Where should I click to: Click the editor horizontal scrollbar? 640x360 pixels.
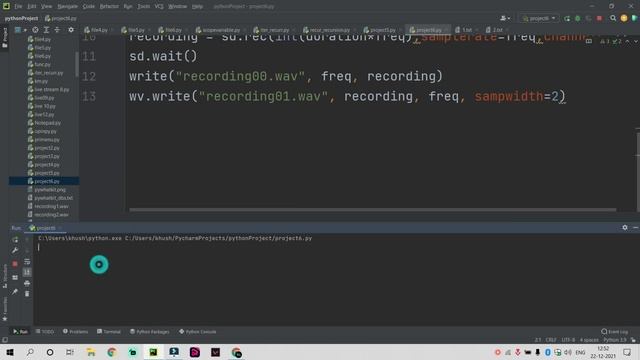point(372,210)
